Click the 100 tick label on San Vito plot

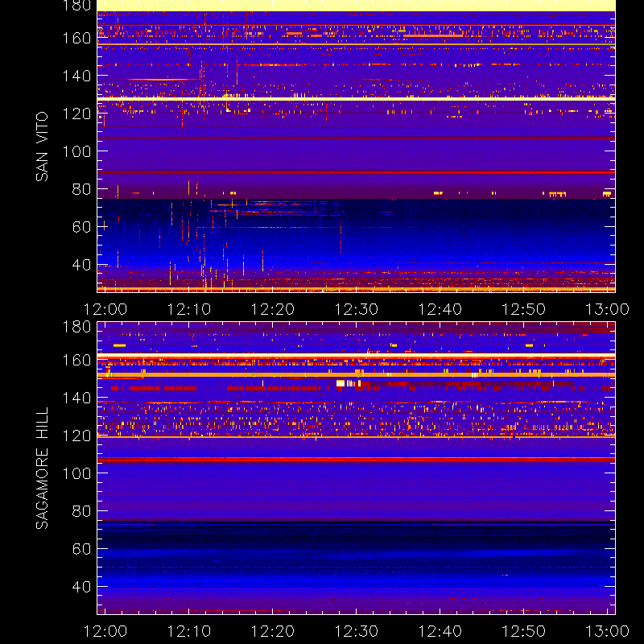click(x=76, y=151)
